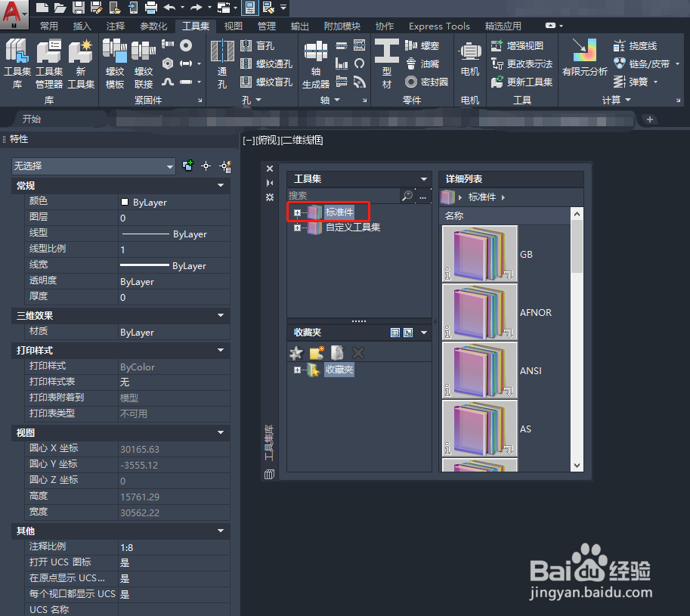Insert a 密封圈 sealing ring
The image size is (690, 616).
coord(426,82)
